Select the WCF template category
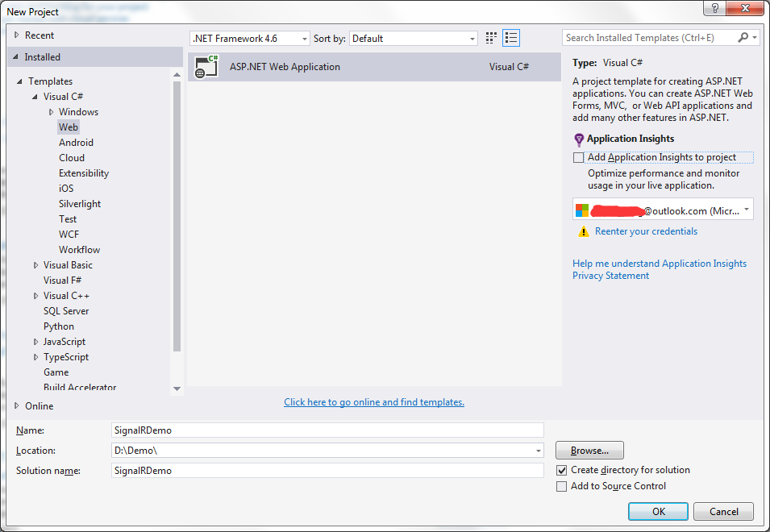770x532 pixels. pos(69,234)
